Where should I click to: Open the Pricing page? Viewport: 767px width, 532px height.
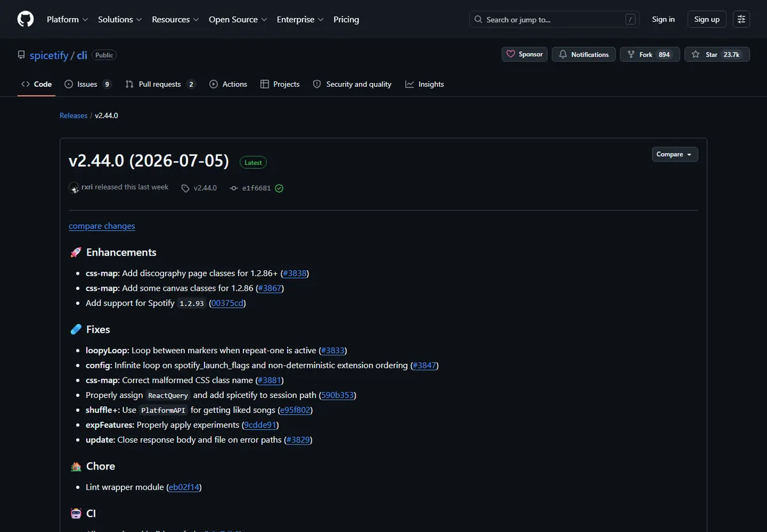coord(346,19)
